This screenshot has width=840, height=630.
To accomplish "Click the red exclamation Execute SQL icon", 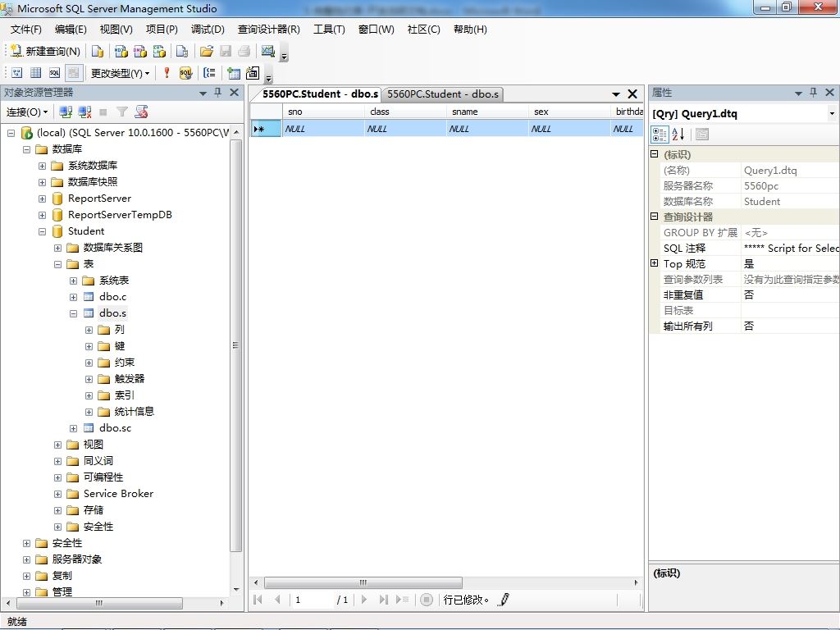I will click(x=167, y=72).
